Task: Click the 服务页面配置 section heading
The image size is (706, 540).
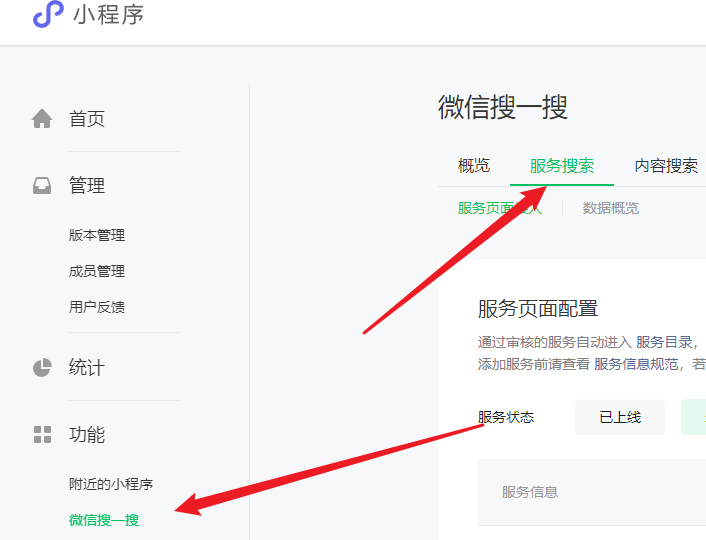Action: 538,309
